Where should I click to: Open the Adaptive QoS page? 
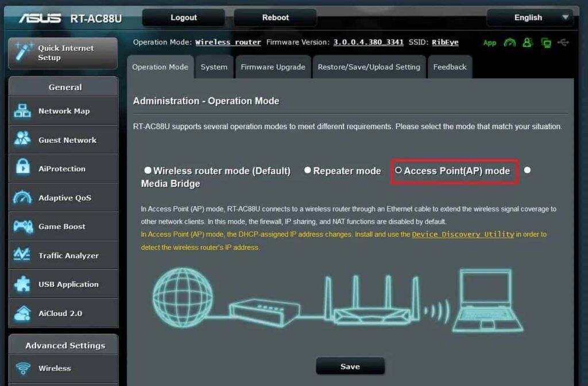[64, 198]
